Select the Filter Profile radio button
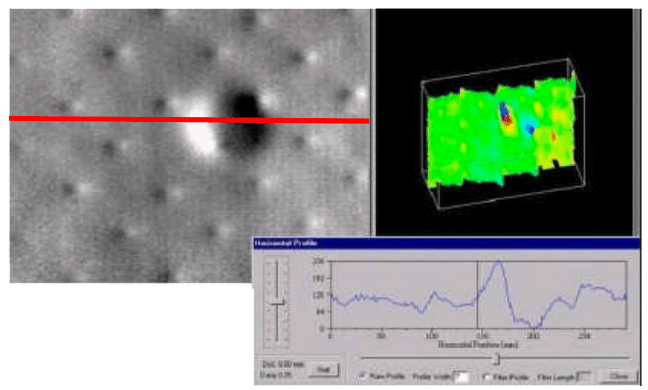Image resolution: width=648 pixels, height=390 pixels. [487, 377]
